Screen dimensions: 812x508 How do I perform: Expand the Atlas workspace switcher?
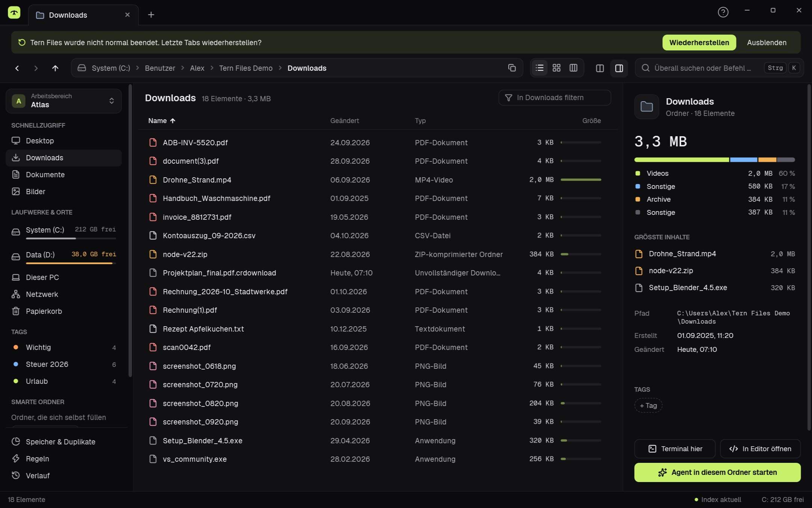point(64,101)
